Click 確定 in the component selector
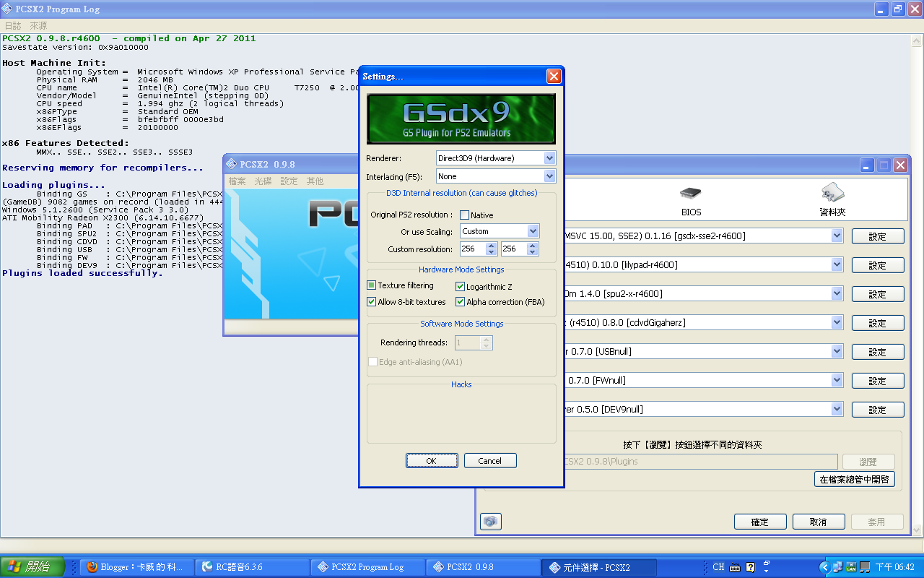 (760, 522)
